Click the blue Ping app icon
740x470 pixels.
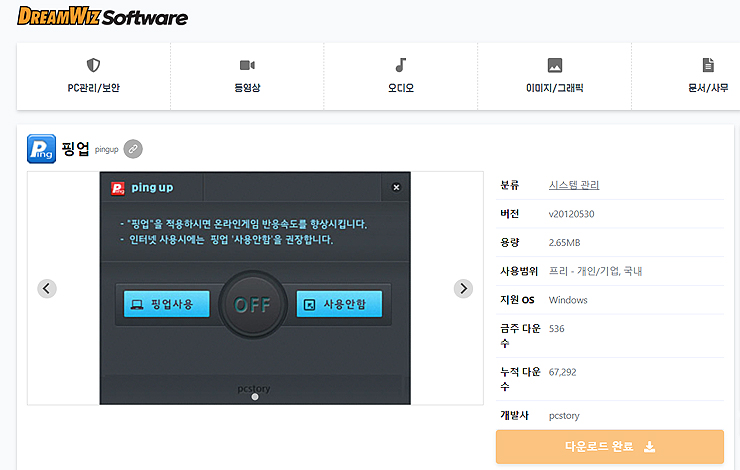pos(42,149)
